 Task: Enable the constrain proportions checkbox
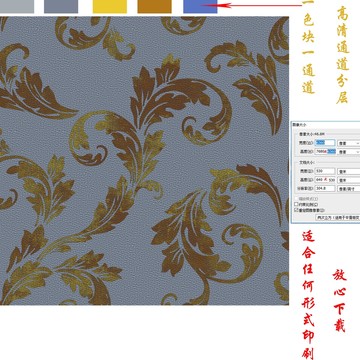point(296,204)
